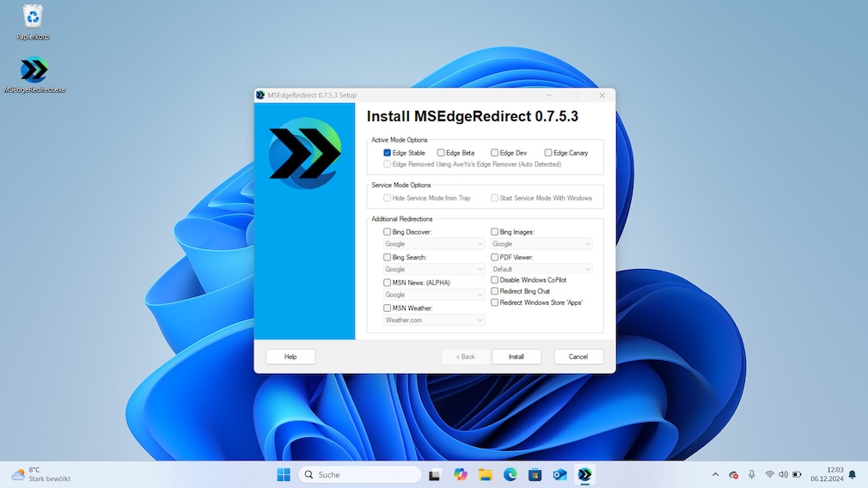868x488 pixels.
Task: Click the Help button
Action: pos(290,357)
